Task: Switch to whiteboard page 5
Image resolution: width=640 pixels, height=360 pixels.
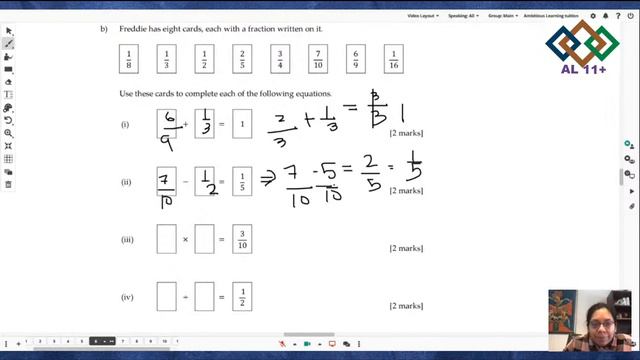Action: pyautogui.click(x=82, y=341)
